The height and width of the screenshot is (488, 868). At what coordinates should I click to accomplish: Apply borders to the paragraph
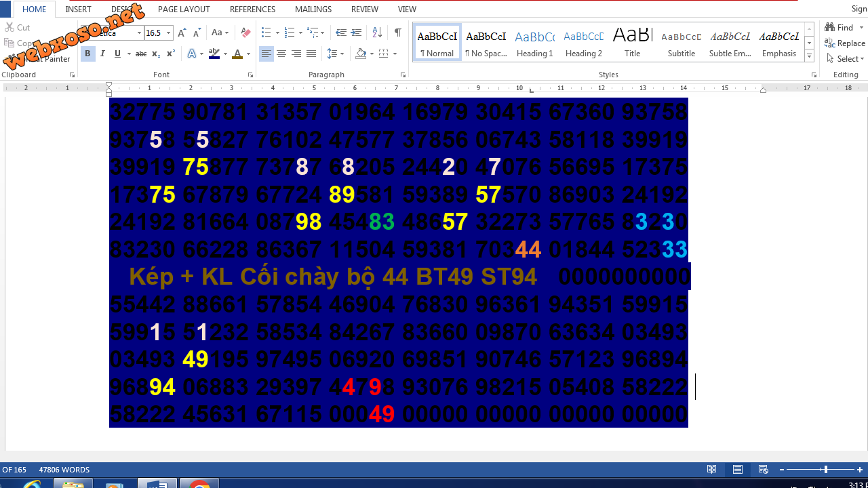pos(384,54)
